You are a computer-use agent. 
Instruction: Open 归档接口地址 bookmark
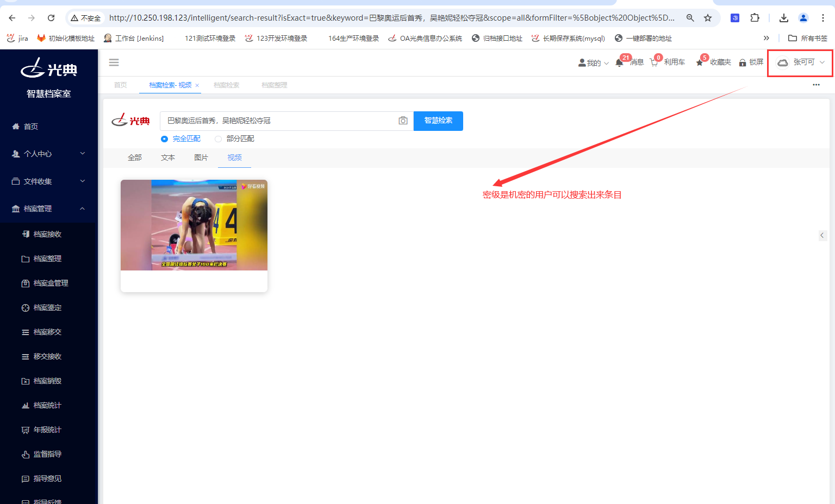[497, 38]
